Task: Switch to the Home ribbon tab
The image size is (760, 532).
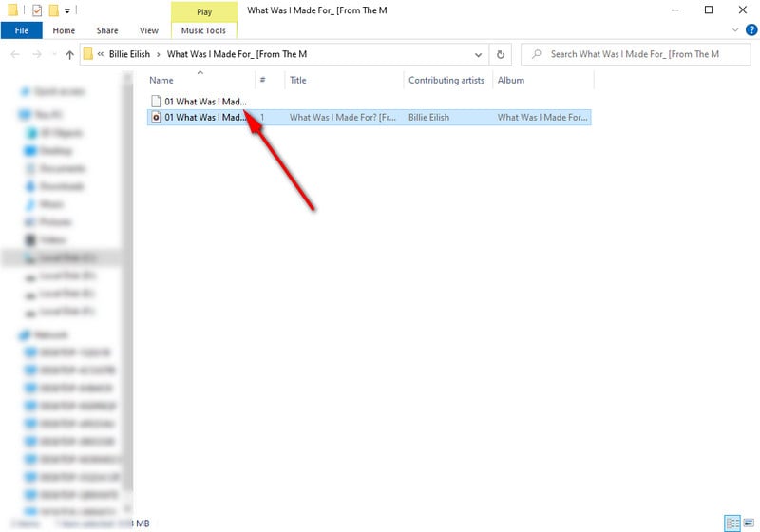Action: tap(64, 30)
